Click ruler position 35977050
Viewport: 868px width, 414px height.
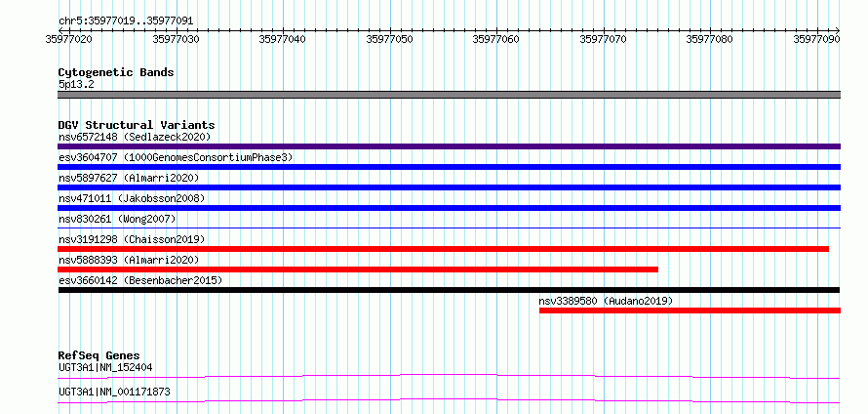click(390, 39)
